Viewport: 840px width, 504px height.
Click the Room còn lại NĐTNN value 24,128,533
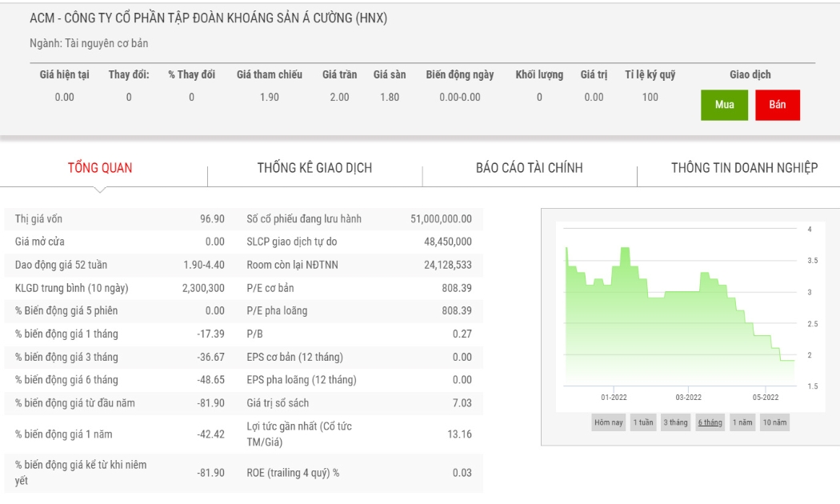point(448,265)
